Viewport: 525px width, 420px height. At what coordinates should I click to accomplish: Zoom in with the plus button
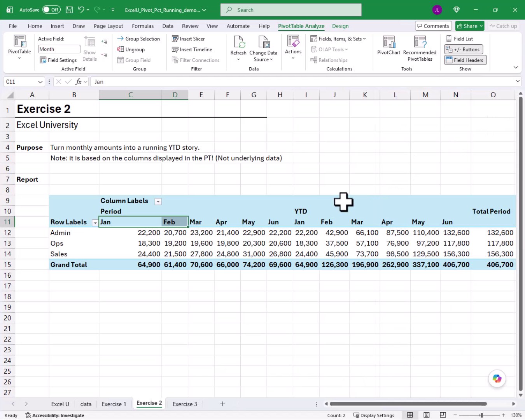[504, 415]
